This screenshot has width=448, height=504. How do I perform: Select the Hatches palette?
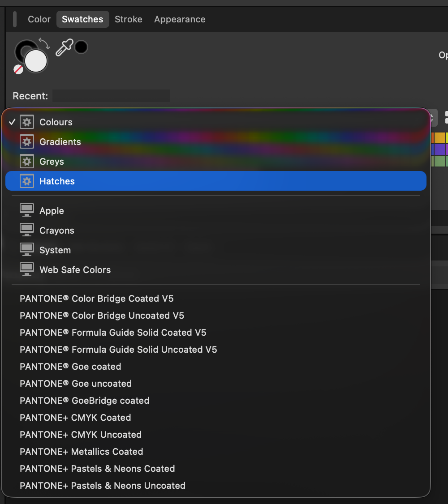point(216,181)
